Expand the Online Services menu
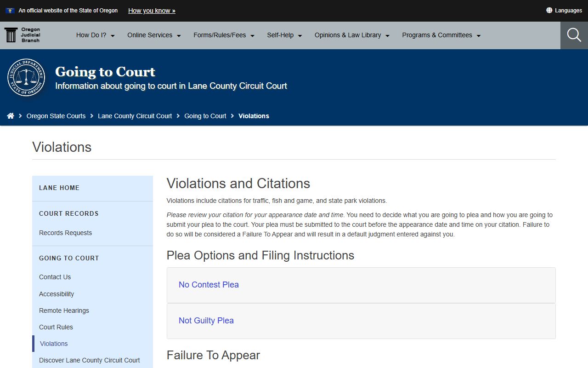This screenshot has height=368, width=588. coord(154,35)
